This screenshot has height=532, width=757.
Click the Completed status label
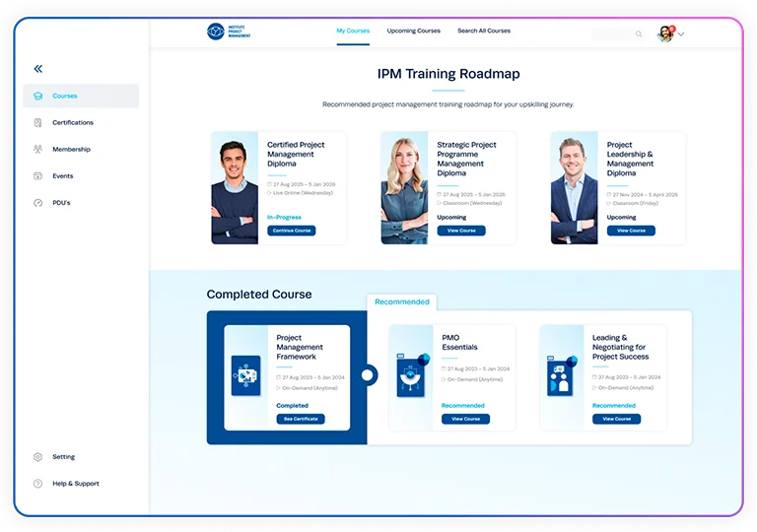(x=292, y=406)
